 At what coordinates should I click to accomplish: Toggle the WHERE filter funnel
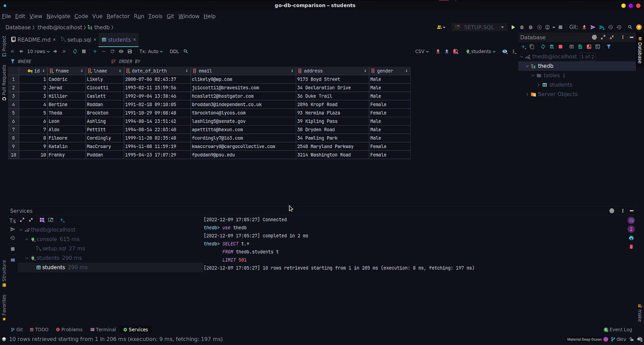pos(12,61)
